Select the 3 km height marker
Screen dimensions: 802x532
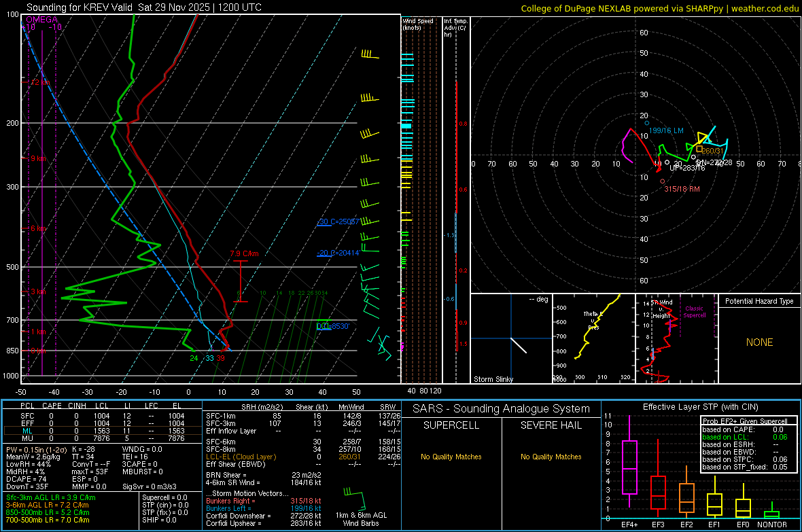tap(38, 292)
